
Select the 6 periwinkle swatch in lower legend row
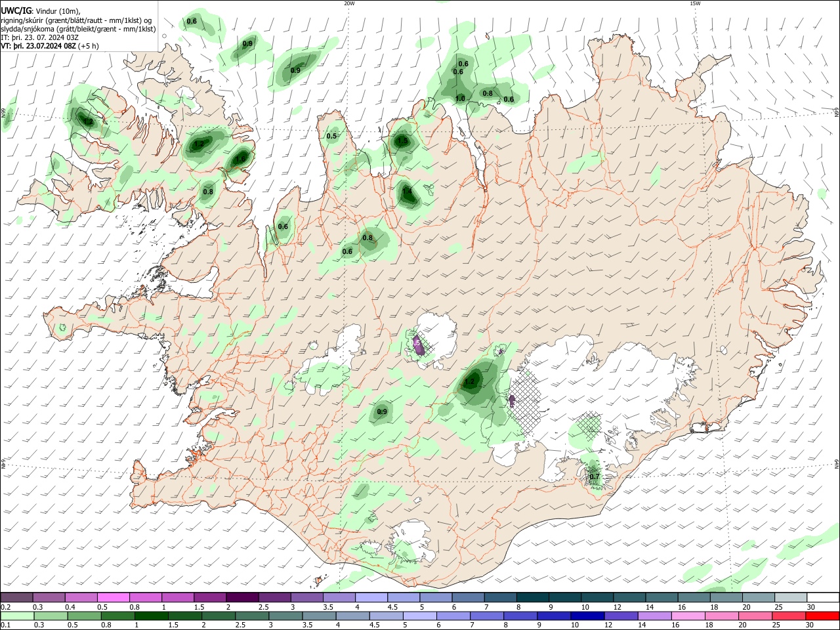[453, 616]
